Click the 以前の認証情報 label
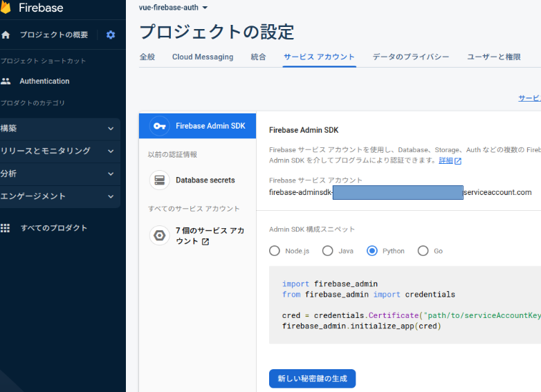Image resolution: width=541 pixels, height=392 pixels. point(172,154)
